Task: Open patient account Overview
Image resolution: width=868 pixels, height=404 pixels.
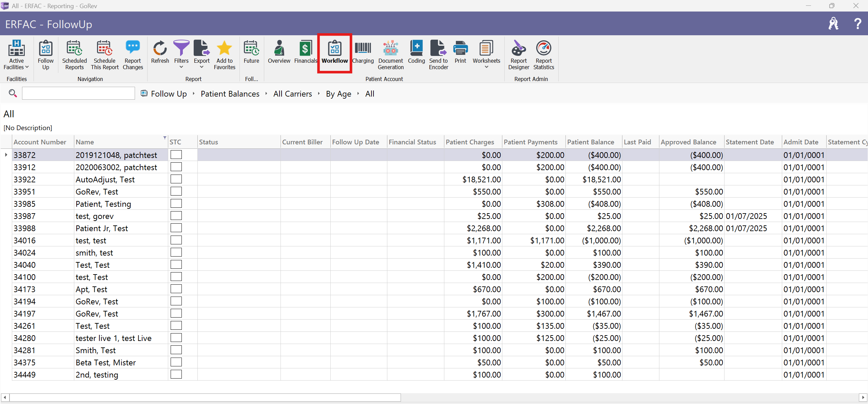Action: [x=279, y=52]
